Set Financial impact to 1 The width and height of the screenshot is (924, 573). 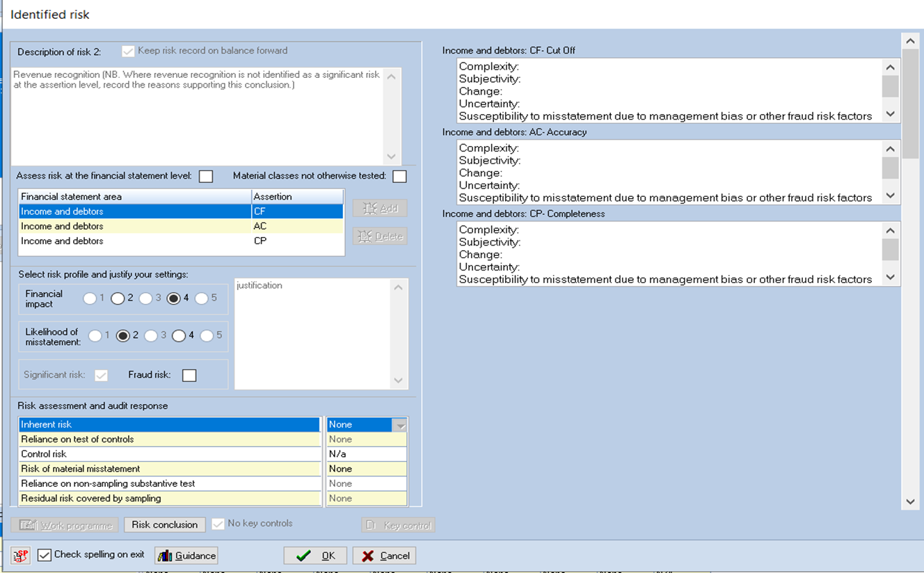click(x=90, y=298)
